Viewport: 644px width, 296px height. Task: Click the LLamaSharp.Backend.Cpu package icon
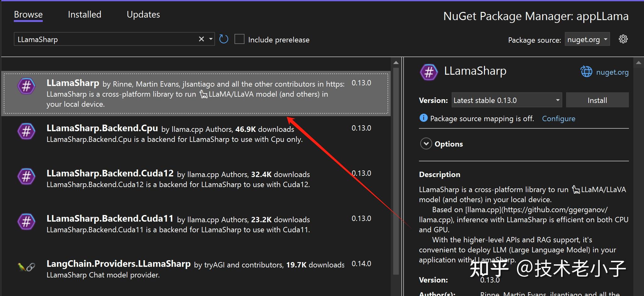tap(26, 131)
